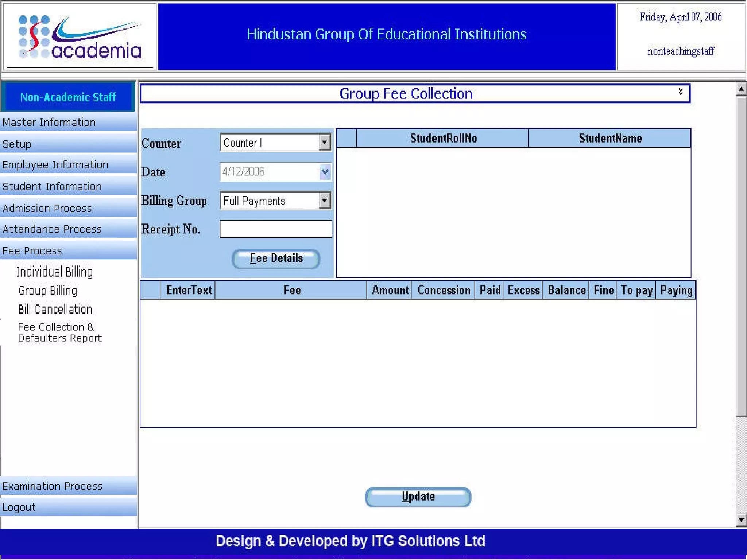Open the Counter dropdown

324,143
